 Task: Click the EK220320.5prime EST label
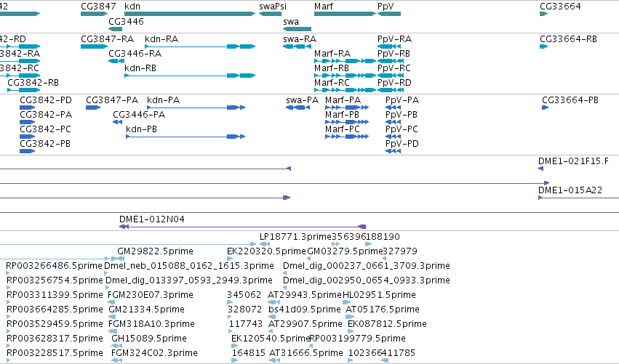click(266, 251)
